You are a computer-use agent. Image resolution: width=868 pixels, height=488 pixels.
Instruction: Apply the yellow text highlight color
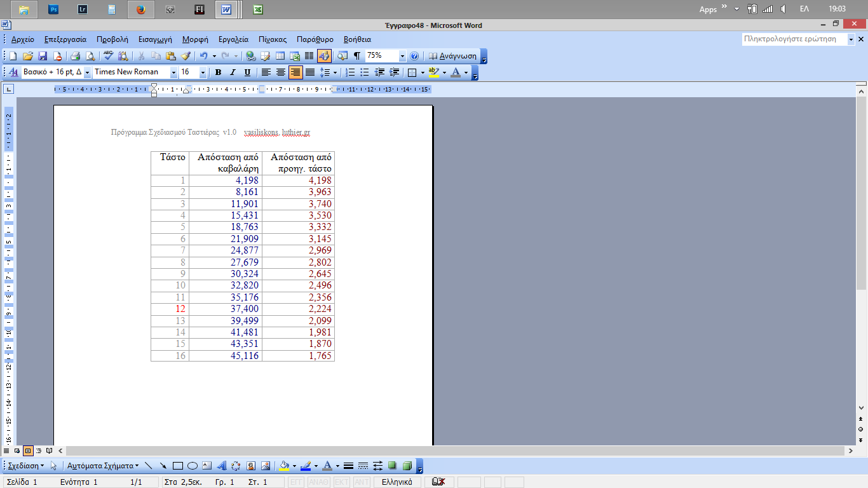click(434, 72)
